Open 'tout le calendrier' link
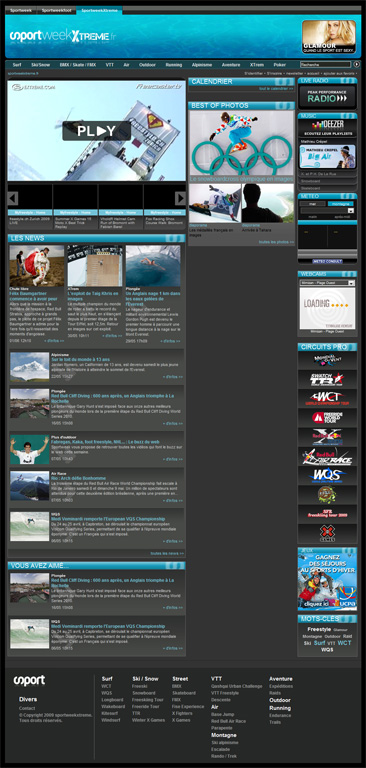 tap(276, 89)
